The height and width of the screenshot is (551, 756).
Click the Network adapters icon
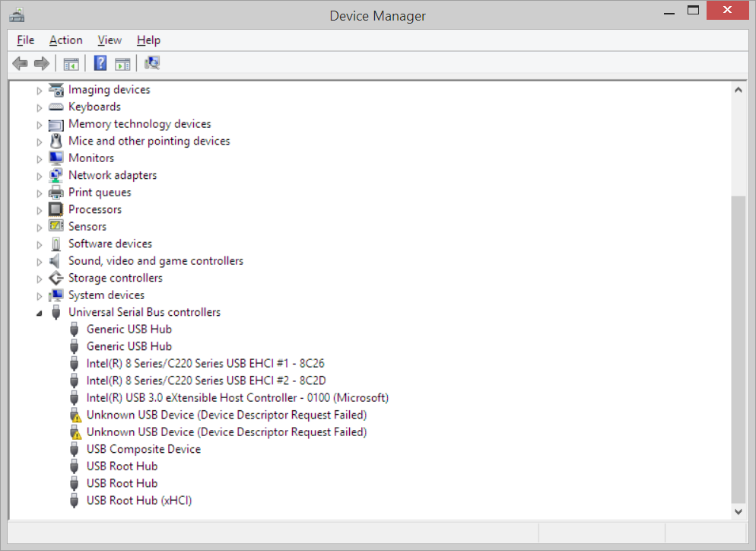(56, 175)
